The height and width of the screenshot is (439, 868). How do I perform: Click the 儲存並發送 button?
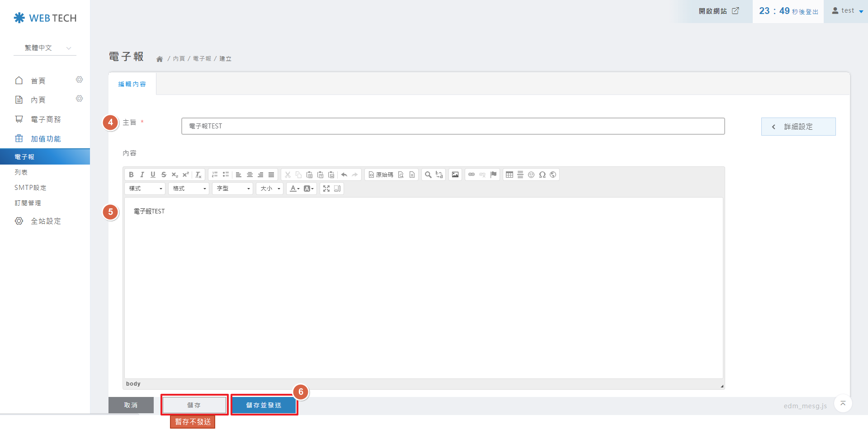pos(264,405)
